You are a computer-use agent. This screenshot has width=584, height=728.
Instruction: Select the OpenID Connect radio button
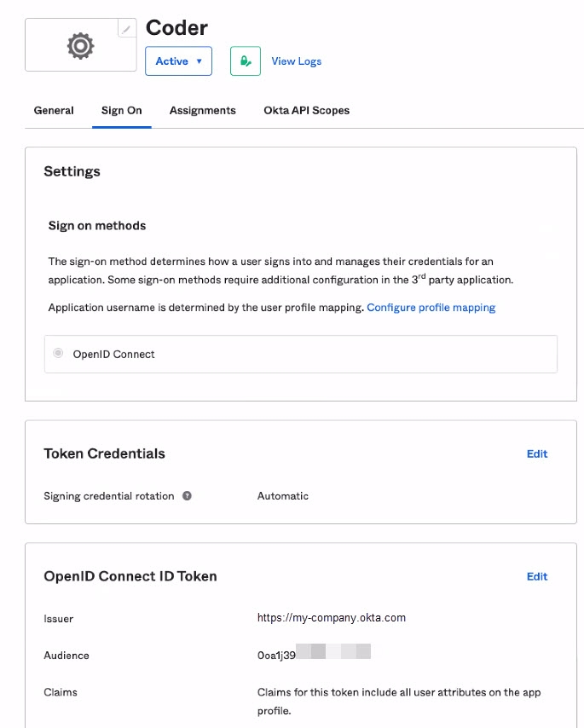(x=58, y=353)
